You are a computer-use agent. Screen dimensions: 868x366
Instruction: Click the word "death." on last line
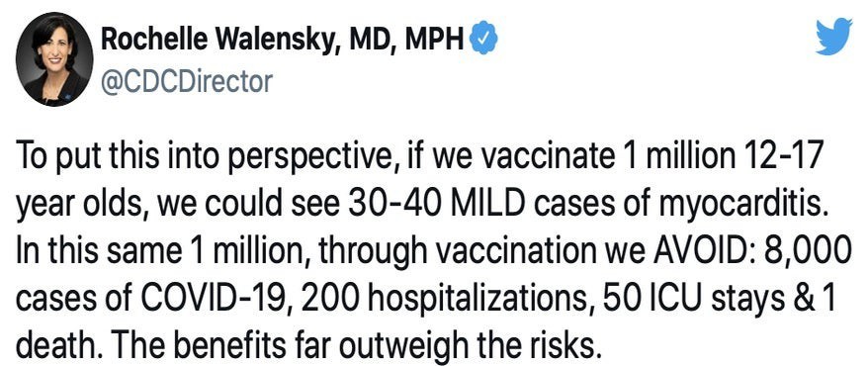53,347
